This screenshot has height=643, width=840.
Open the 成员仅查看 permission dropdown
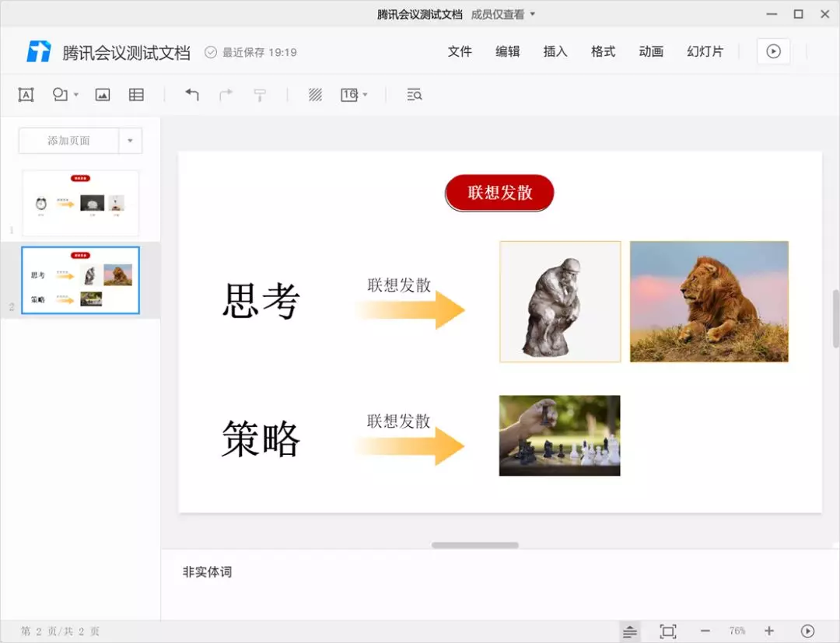(502, 15)
